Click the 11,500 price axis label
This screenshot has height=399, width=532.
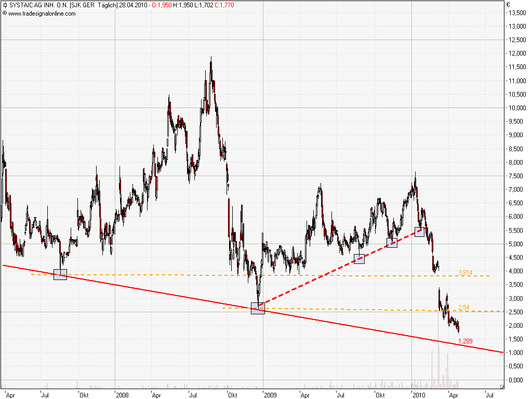coord(517,67)
